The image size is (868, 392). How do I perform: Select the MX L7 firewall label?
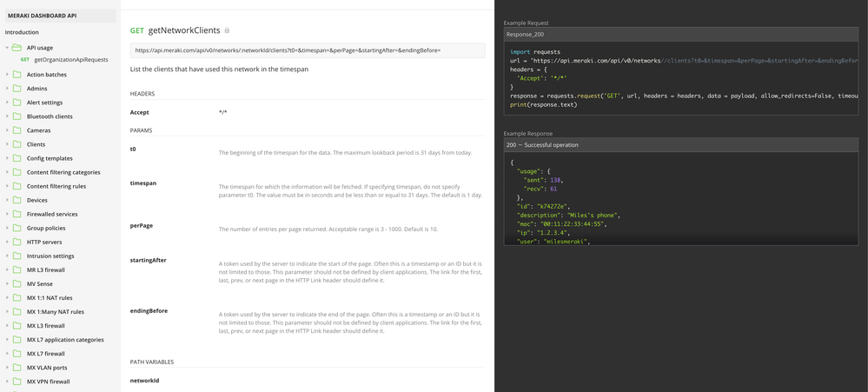pyautogui.click(x=46, y=354)
